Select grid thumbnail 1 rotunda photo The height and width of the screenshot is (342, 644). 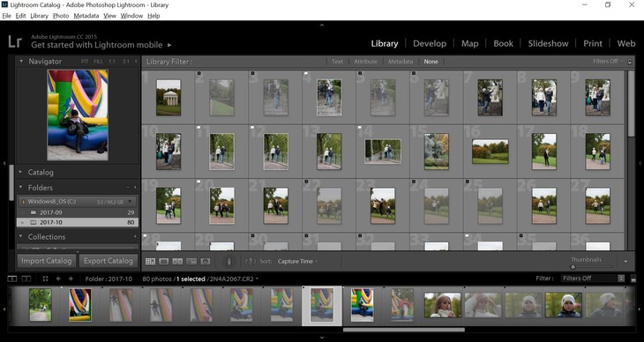coord(168,97)
